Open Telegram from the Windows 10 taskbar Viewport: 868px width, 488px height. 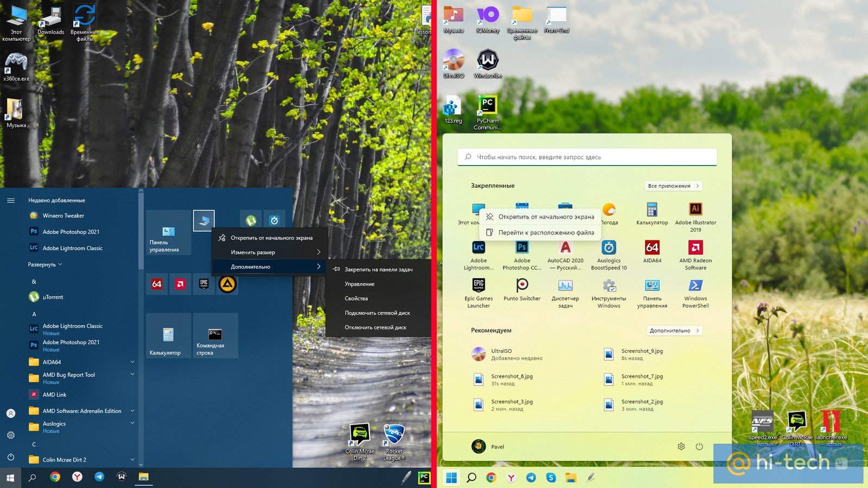tap(99, 477)
